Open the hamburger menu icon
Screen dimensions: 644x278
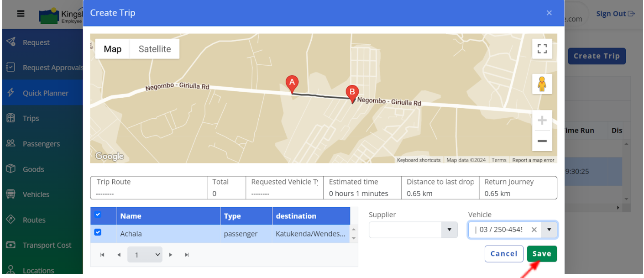[21, 14]
